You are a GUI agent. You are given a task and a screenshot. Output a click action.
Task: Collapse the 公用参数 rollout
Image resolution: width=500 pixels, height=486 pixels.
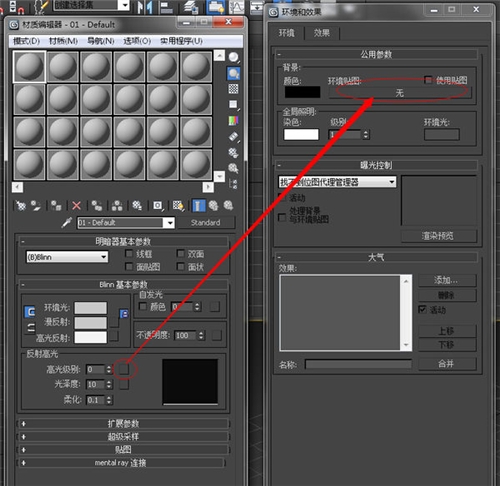377,54
